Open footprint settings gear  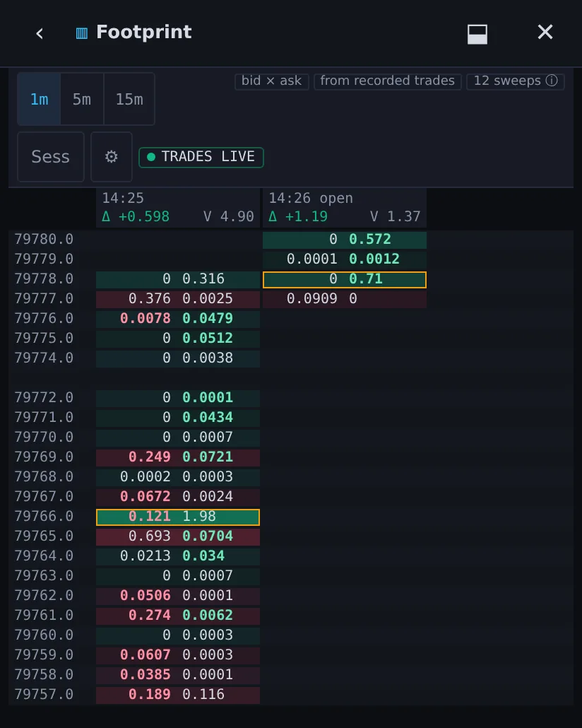click(112, 157)
